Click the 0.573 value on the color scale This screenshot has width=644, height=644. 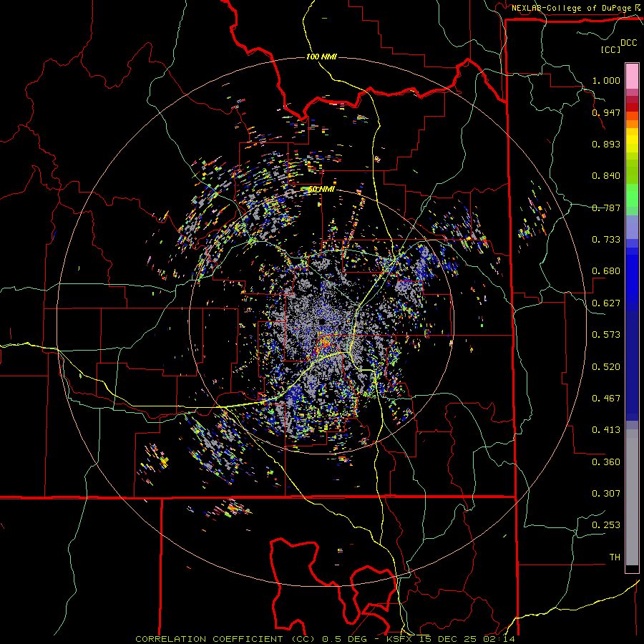(x=606, y=334)
